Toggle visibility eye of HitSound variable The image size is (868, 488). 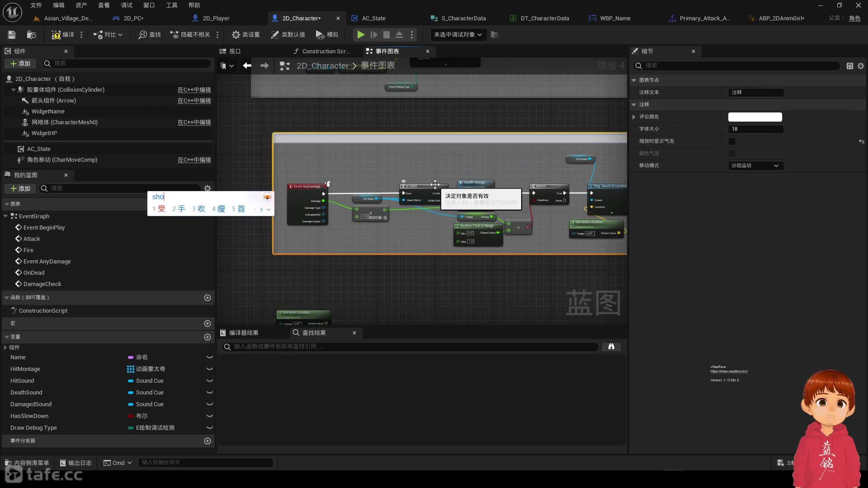tap(210, 381)
